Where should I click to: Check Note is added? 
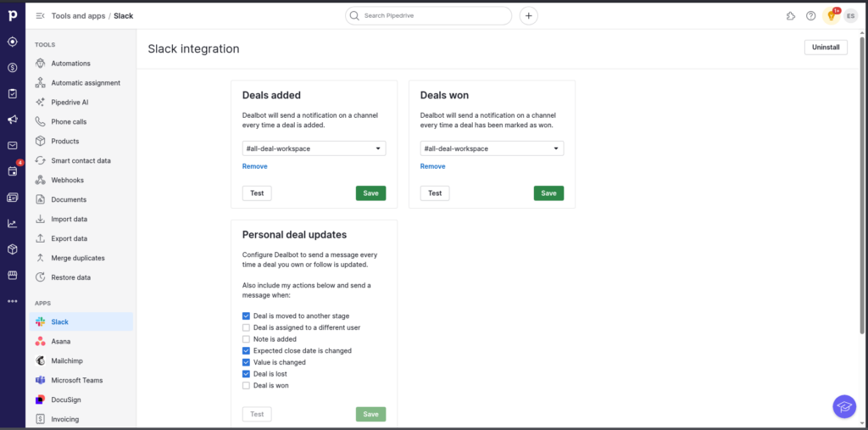pos(247,339)
